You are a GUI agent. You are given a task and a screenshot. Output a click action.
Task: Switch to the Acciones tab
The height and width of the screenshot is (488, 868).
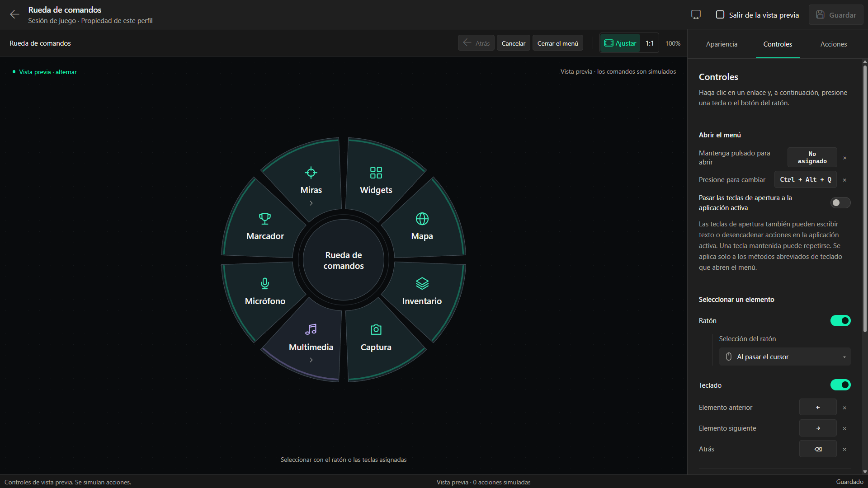[x=834, y=44]
